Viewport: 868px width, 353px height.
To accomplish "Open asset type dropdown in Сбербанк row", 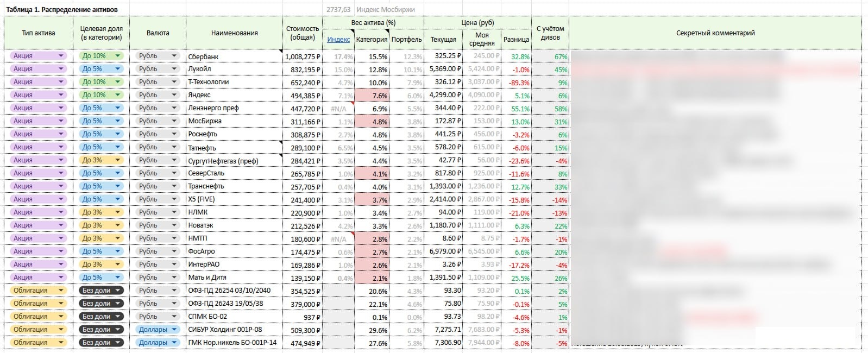I will tap(38, 56).
